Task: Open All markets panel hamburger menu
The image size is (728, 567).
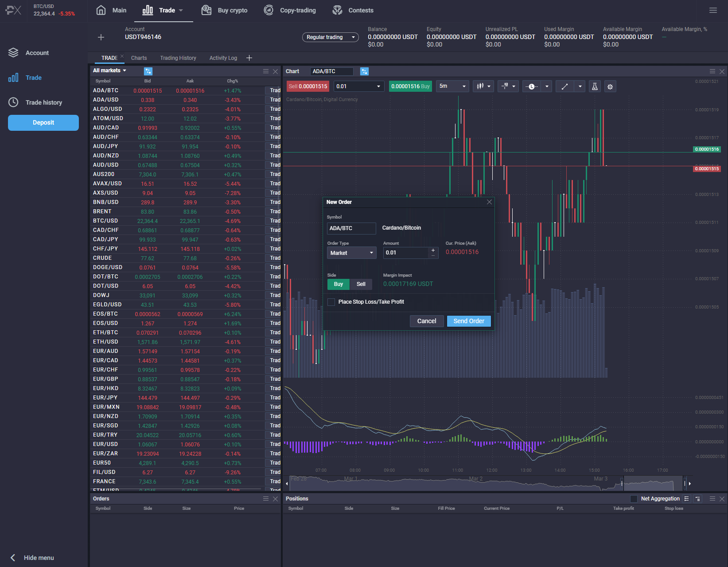Action: [266, 71]
